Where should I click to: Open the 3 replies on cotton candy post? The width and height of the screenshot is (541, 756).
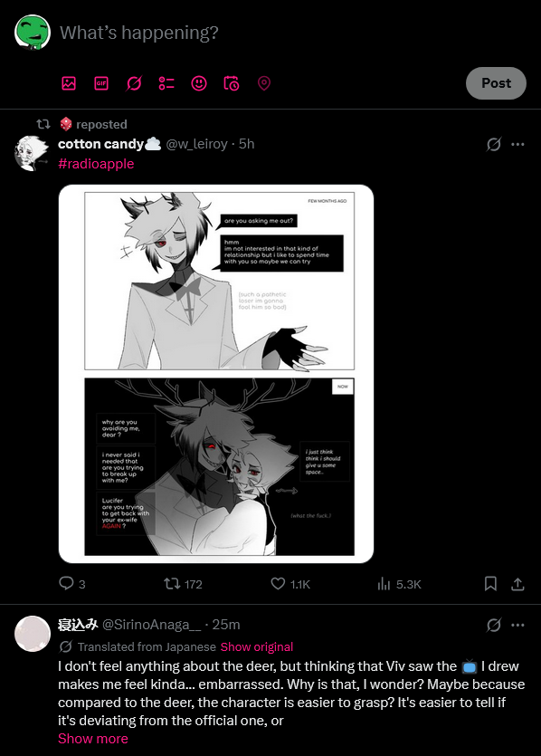(x=72, y=584)
